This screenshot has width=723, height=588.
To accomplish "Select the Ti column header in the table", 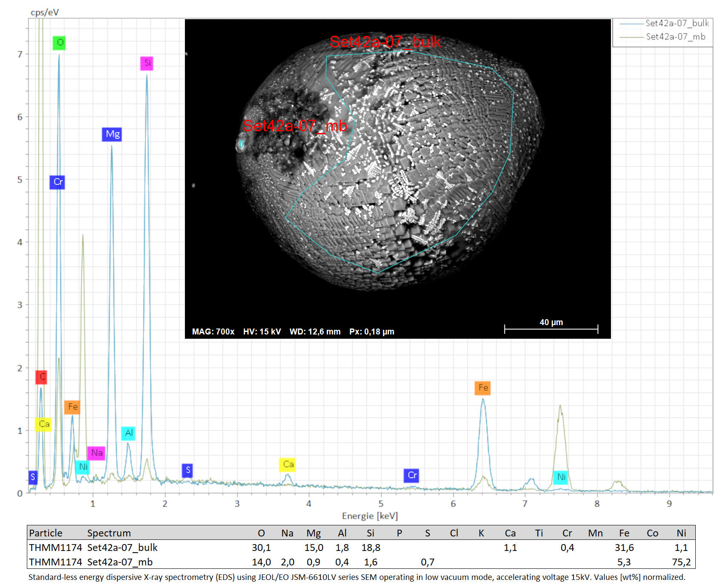I will [x=539, y=533].
